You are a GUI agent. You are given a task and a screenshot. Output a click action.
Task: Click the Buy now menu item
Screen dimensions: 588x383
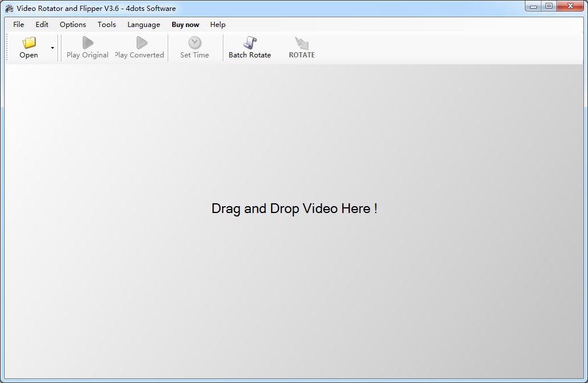[x=185, y=25]
